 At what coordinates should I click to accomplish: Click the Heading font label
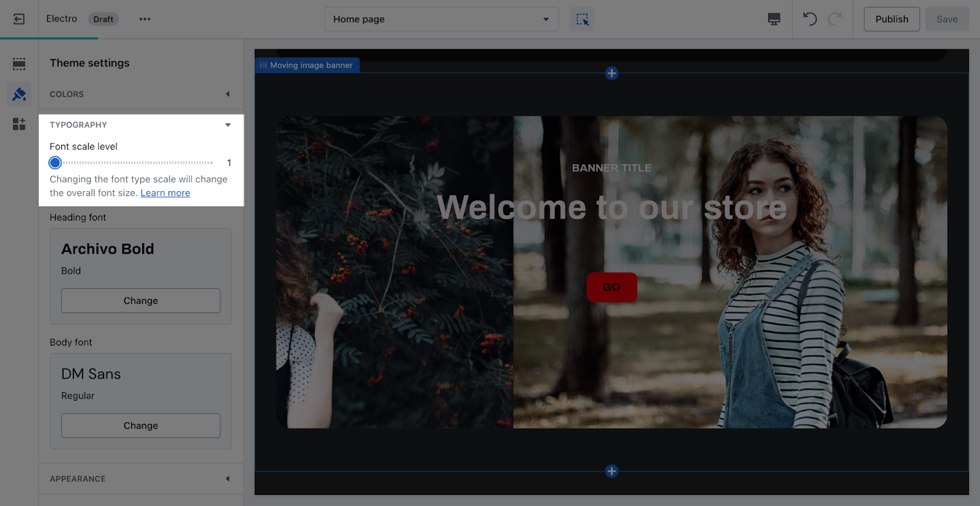pos(78,217)
